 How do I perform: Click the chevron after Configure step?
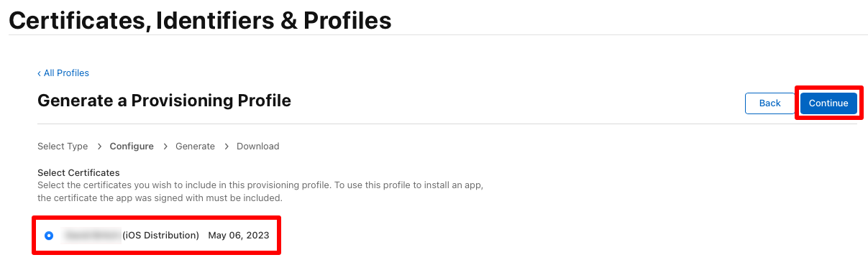(x=165, y=147)
